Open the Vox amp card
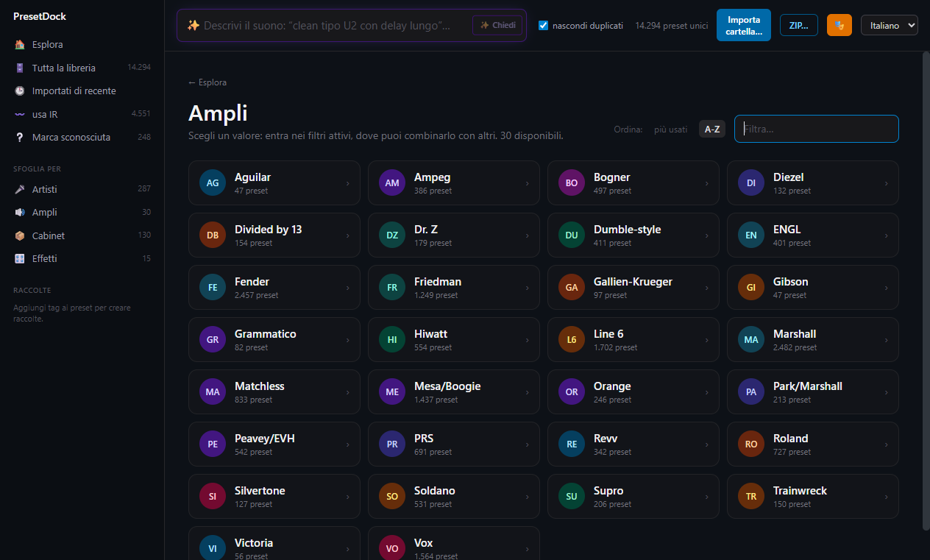Image resolution: width=930 pixels, height=560 pixels. pyautogui.click(x=454, y=543)
